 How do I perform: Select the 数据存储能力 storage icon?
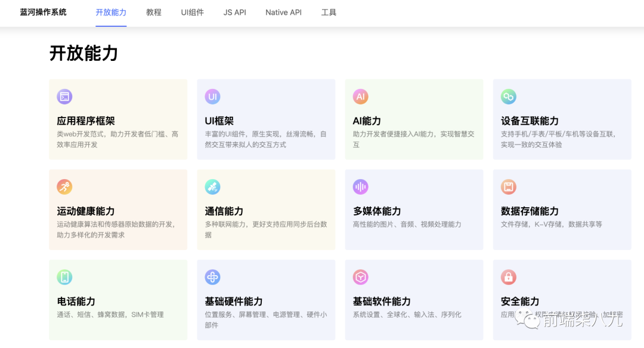coord(509,186)
